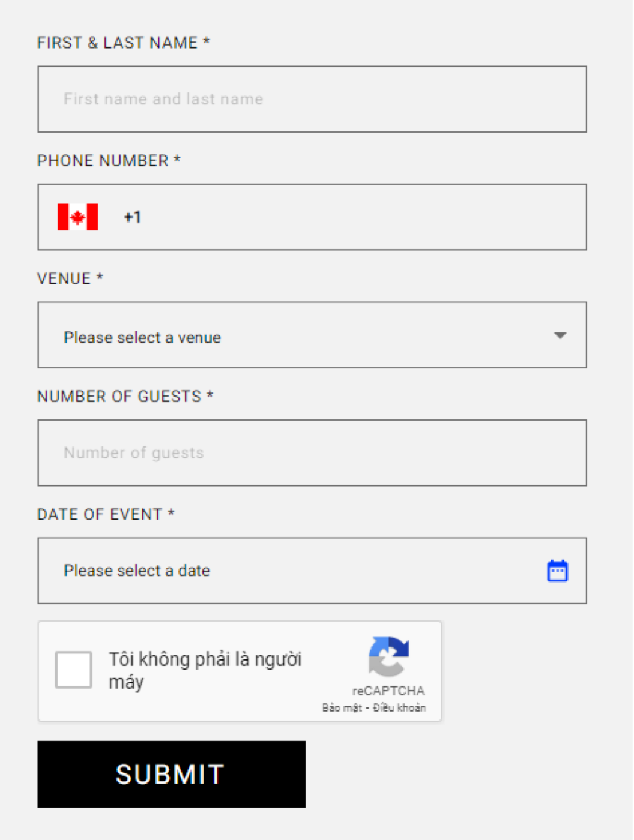Click the +1 country dialing code
Image resolution: width=634 pixels, height=840 pixels.
(x=133, y=217)
